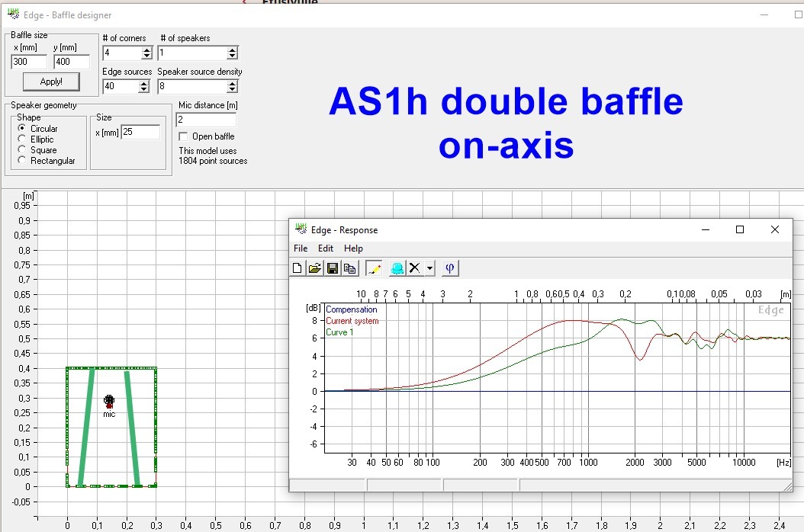Screen dimensions: 804x532
Task: Click the Edge Response window title icon
Action: pyautogui.click(x=301, y=229)
